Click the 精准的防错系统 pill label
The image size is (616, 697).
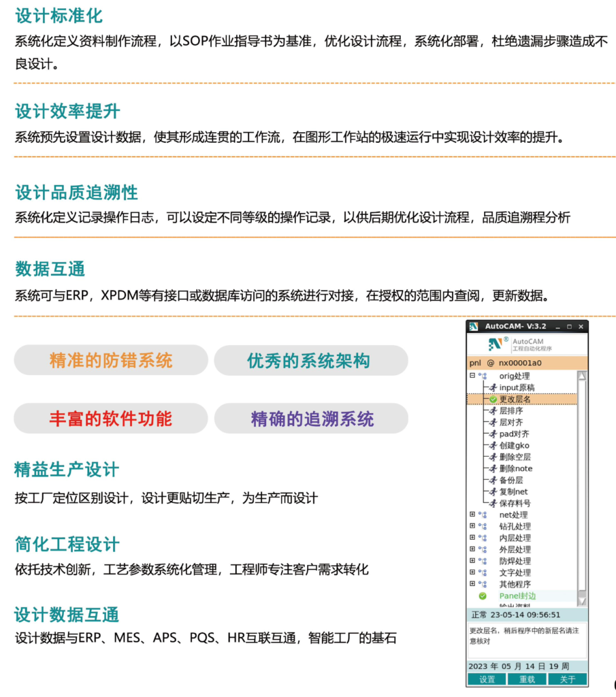[111, 361]
